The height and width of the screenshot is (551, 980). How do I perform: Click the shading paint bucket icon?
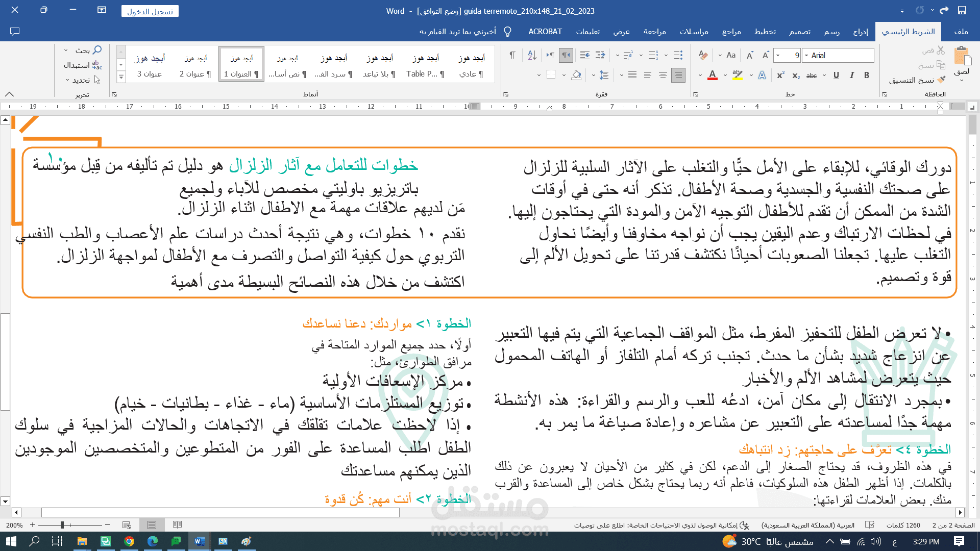point(576,76)
